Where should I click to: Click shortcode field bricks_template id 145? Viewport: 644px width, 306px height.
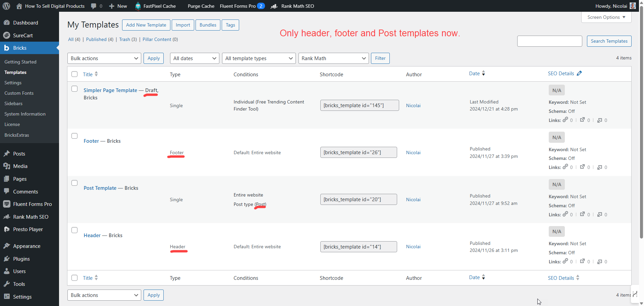pos(360,105)
